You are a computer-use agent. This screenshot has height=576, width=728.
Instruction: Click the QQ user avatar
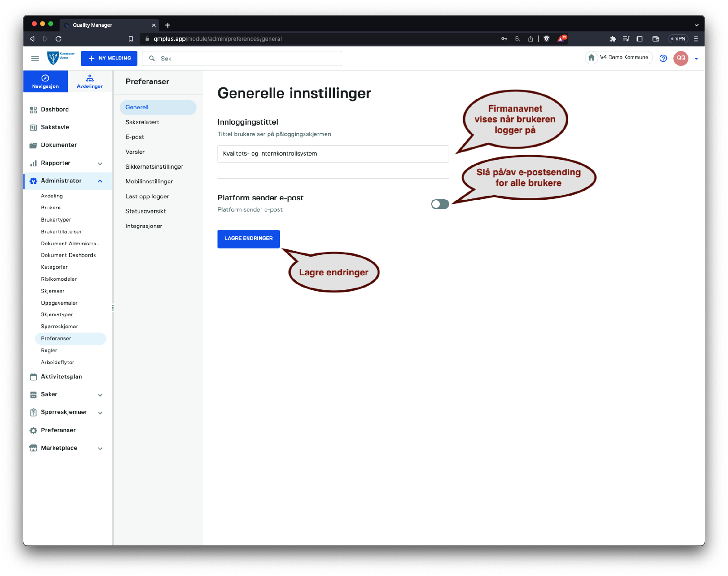click(681, 58)
